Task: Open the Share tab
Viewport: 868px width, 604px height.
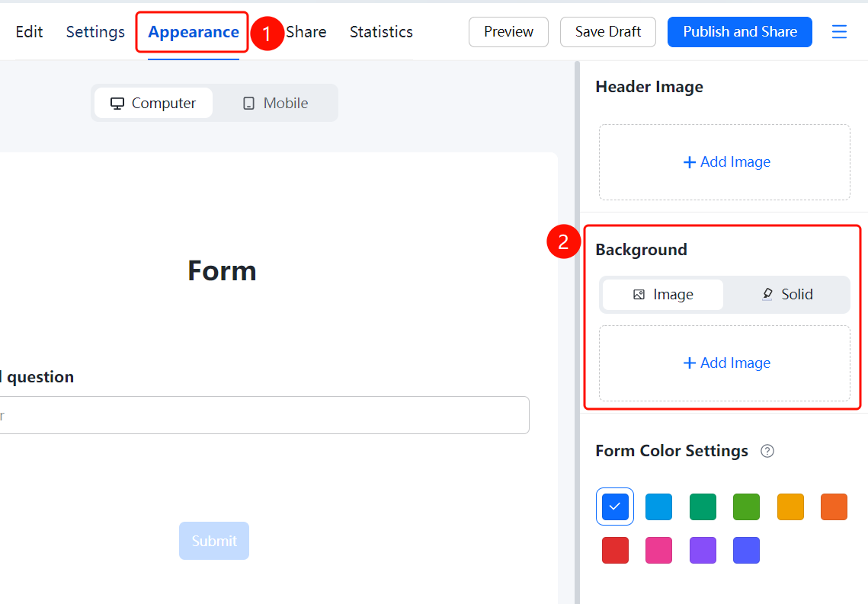Action: [306, 32]
